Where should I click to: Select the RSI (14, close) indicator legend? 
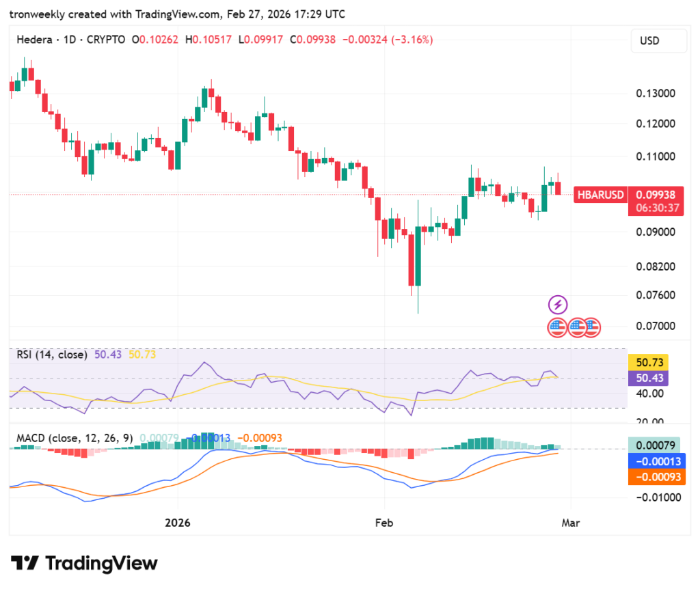click(52, 355)
